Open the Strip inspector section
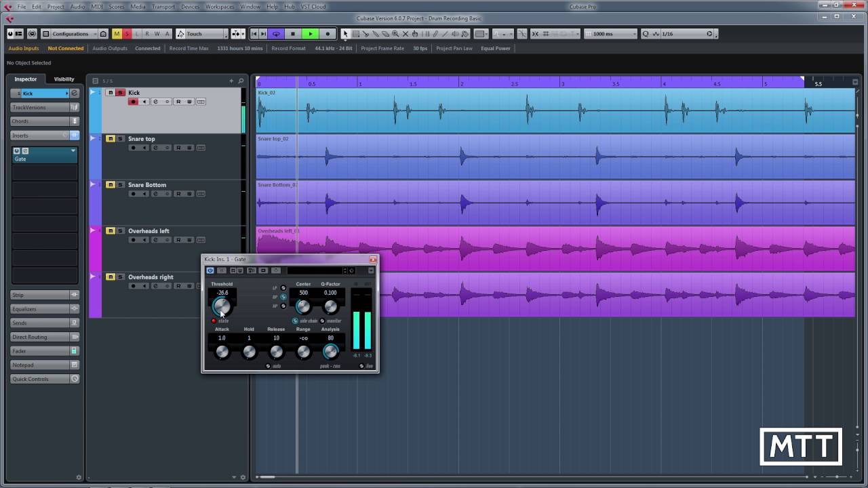Viewport: 868px width, 488px height. coord(45,295)
